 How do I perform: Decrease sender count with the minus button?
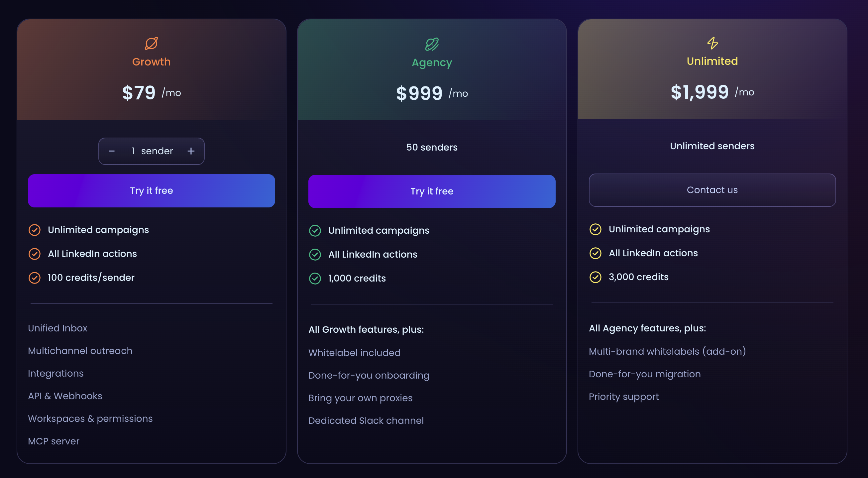pos(112,151)
